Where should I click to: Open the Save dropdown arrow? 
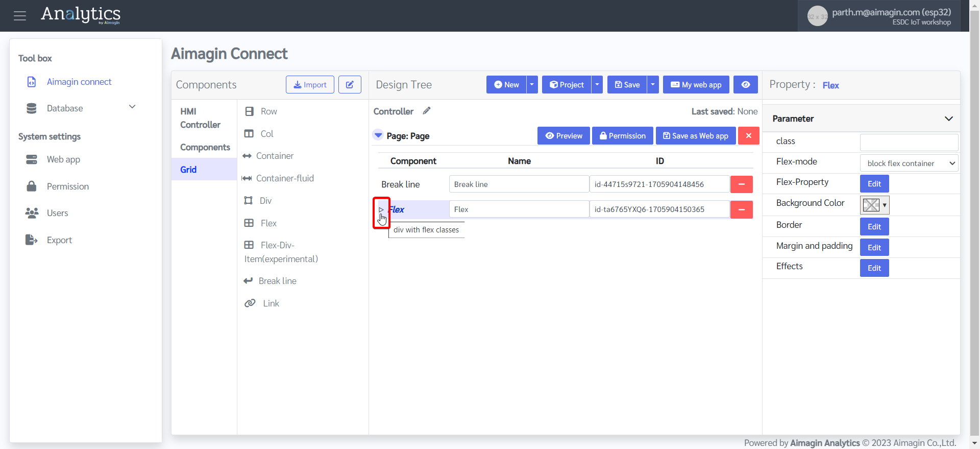[x=653, y=85]
